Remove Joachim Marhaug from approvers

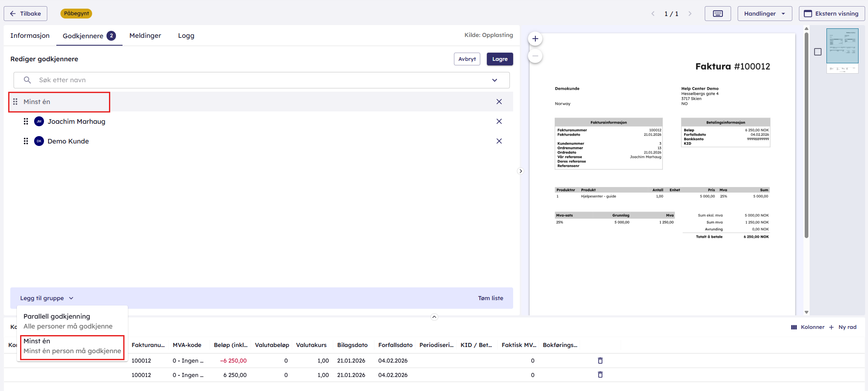[499, 121]
